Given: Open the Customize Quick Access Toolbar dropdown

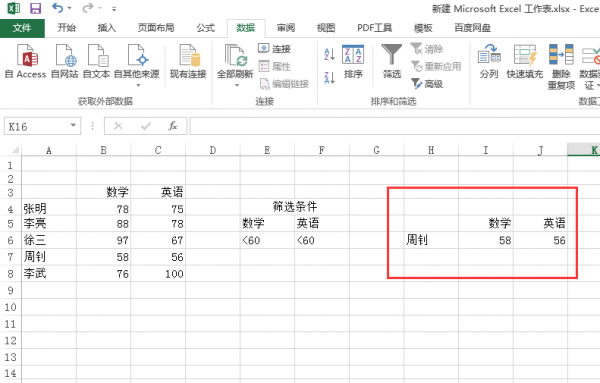Looking at the screenshot, I should pos(114,8).
